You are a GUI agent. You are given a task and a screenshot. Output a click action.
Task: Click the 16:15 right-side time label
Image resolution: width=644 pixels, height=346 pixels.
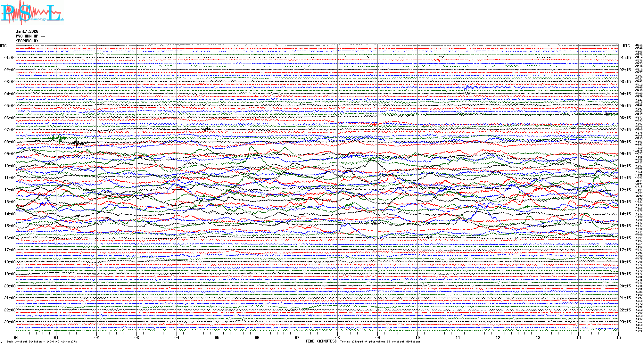625,238
